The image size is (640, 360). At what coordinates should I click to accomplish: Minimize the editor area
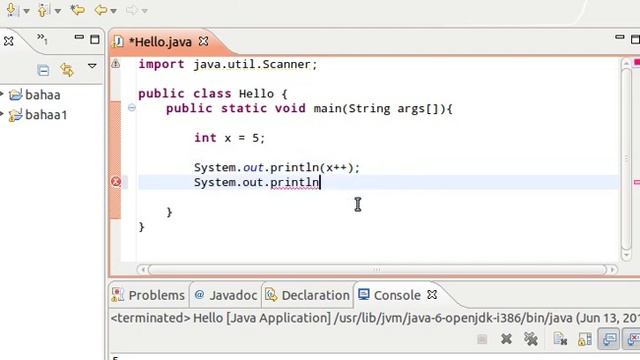tap(620, 38)
